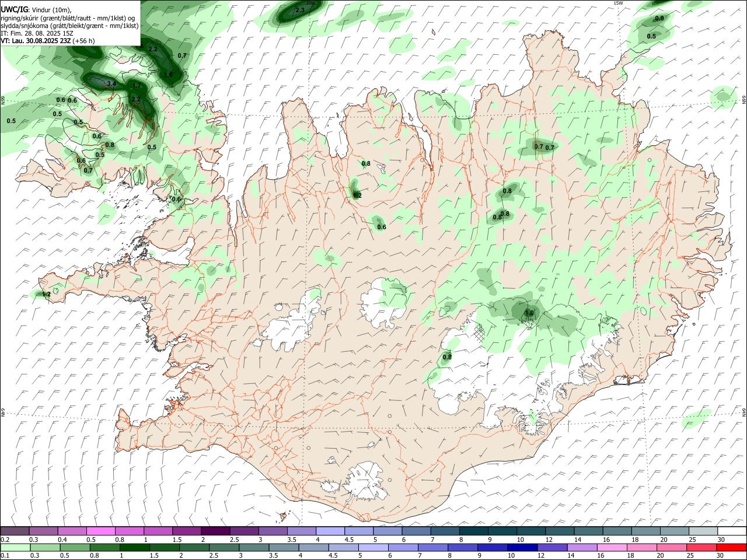Pick upper scale swatch between 12 and 14
This screenshot has height=560, width=747.
coord(560,531)
